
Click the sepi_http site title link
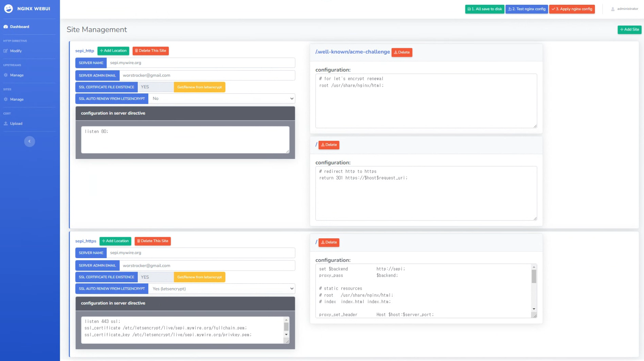click(85, 51)
